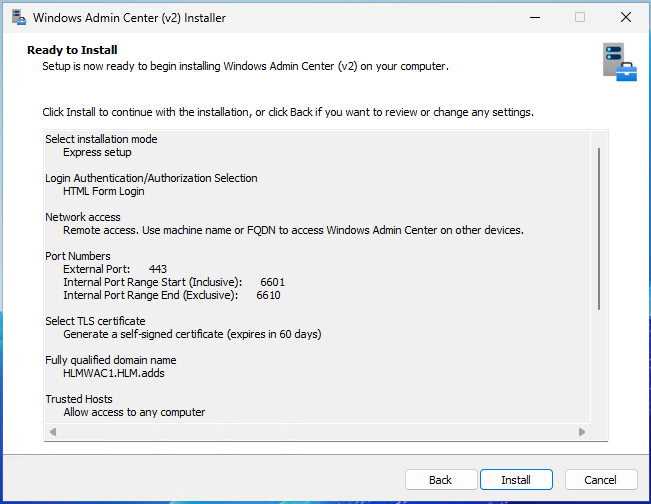Click the "Express setup" summary line
Viewport: 651px width, 504px height.
97,153
